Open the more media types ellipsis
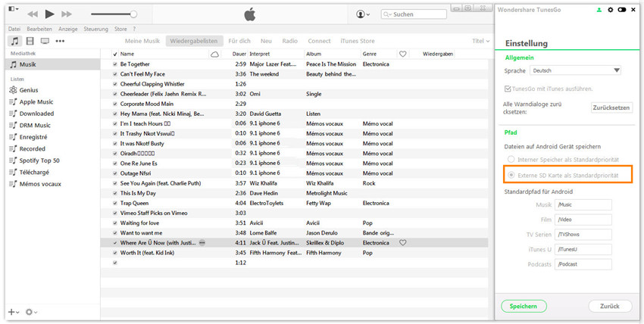This screenshot has width=644, height=324. coord(61,41)
